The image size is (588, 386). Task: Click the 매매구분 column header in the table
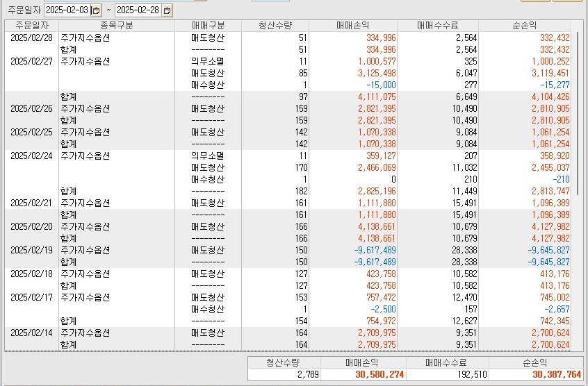click(x=208, y=26)
